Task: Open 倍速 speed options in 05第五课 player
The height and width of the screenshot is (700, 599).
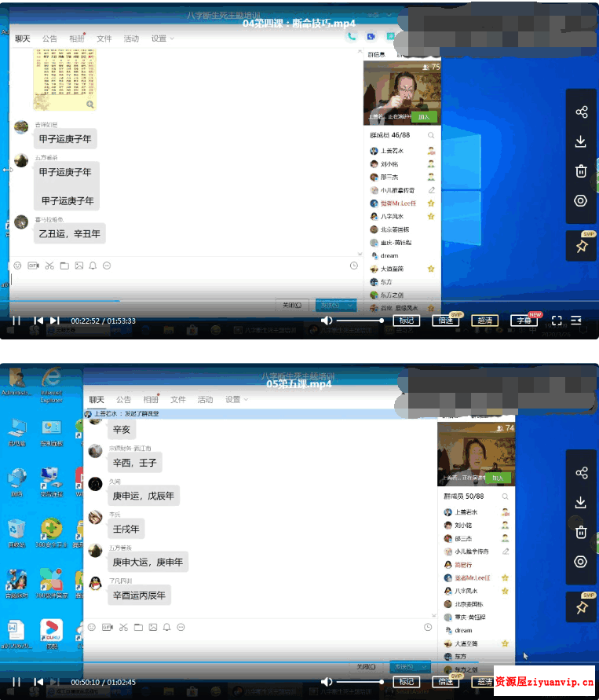Action: point(446,682)
